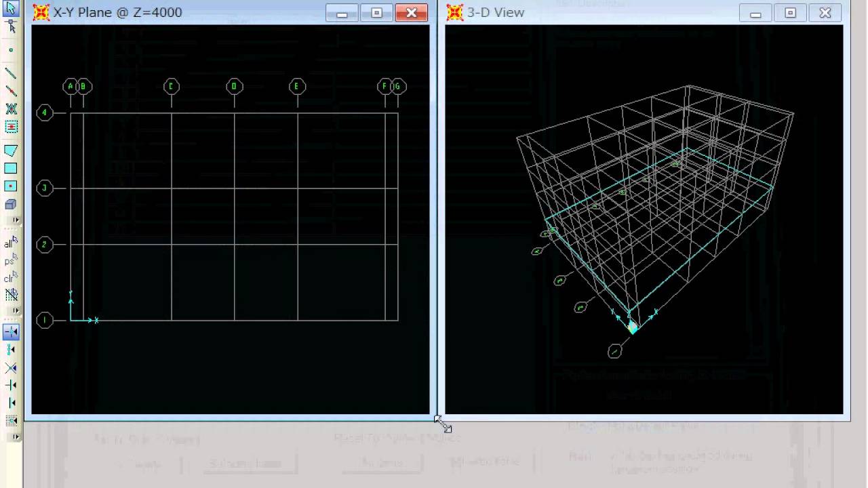Select the Draw Poly Area tool
This screenshot has width=868, height=488.
coord(11,150)
